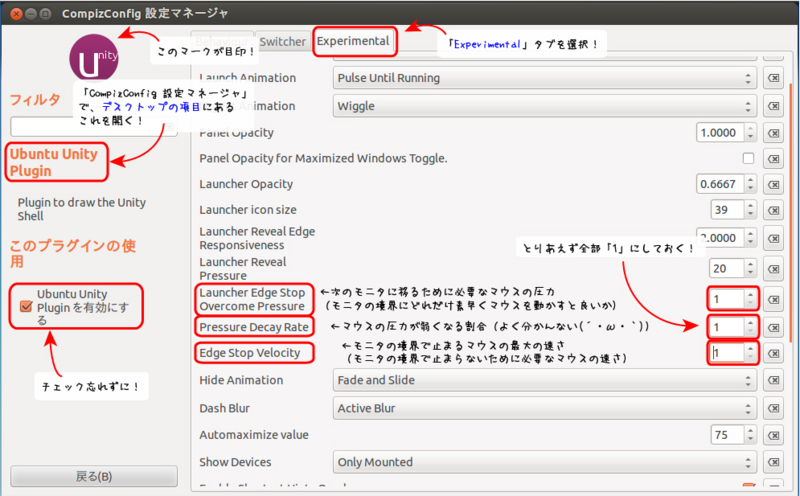Image resolution: width=800 pixels, height=496 pixels.
Task: Open the Show Devices dropdown
Action: coord(544,462)
